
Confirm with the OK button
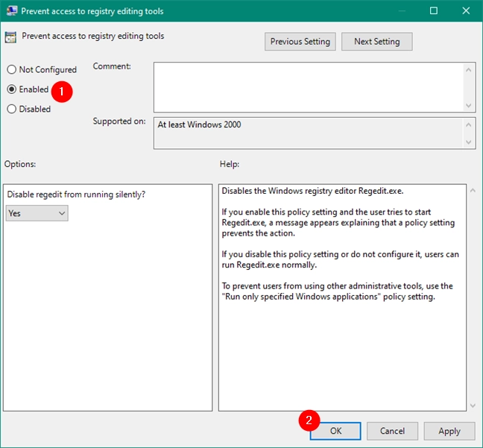(x=335, y=431)
